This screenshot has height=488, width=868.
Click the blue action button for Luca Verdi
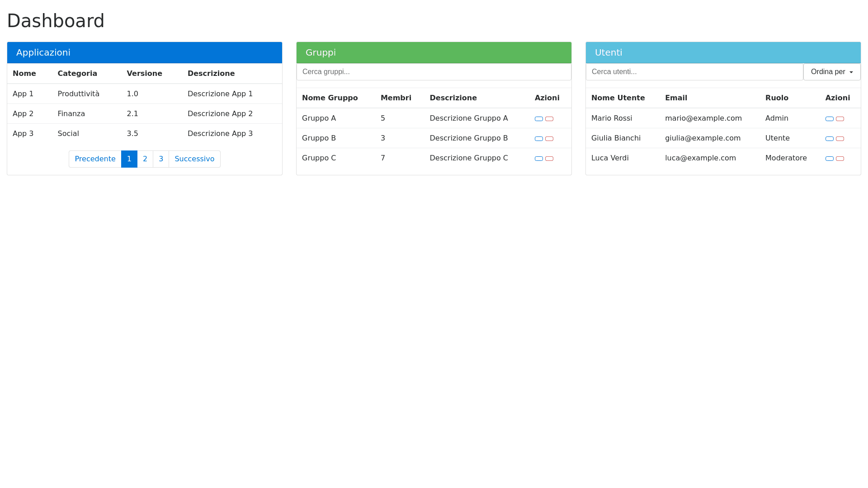(830, 159)
